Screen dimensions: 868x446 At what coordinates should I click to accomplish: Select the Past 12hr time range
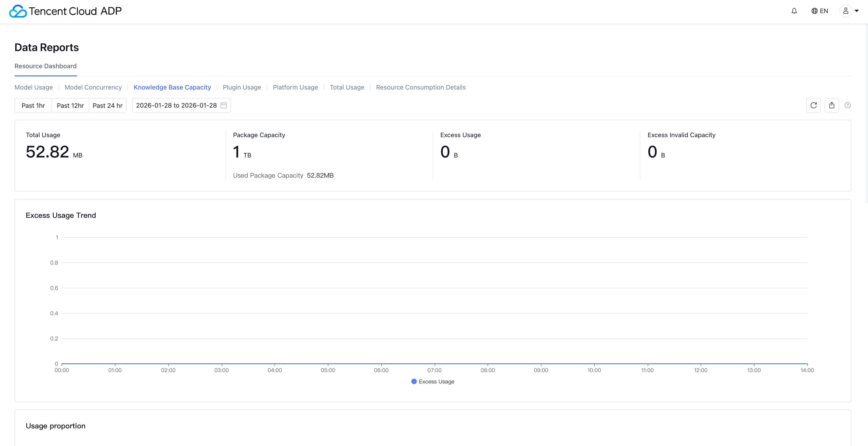[70, 105]
